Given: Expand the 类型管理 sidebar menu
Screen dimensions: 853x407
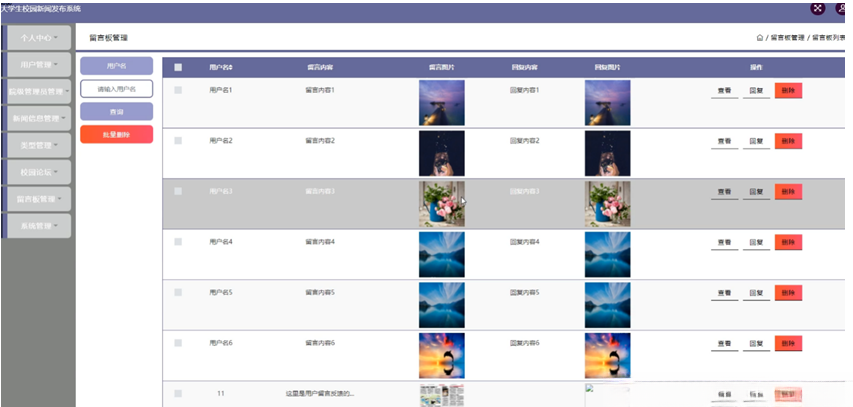Looking at the screenshot, I should (x=39, y=146).
